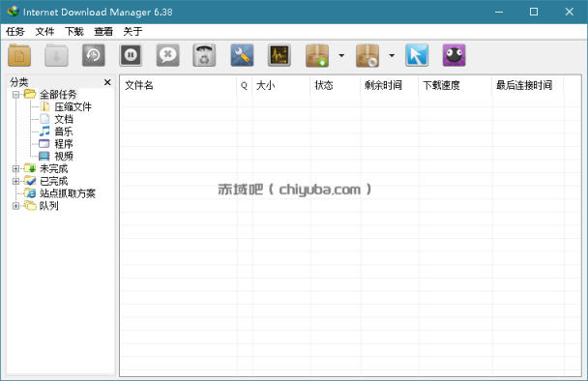Click the box with green arrow icon

pos(317,55)
